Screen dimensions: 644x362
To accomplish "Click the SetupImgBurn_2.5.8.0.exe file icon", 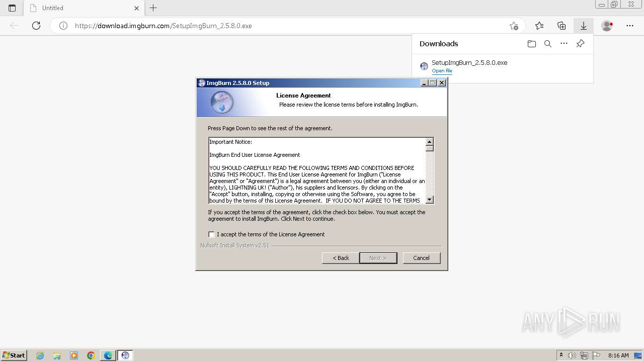I will [x=424, y=66].
